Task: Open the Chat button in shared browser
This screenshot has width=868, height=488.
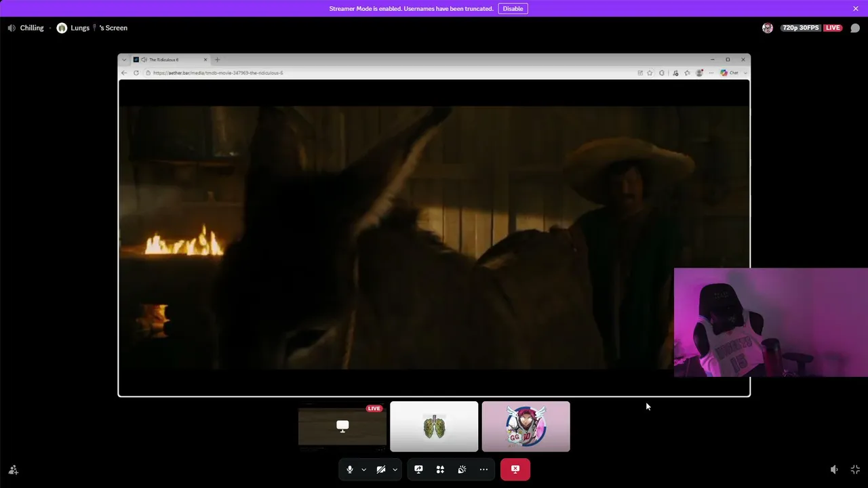Action: [x=730, y=73]
